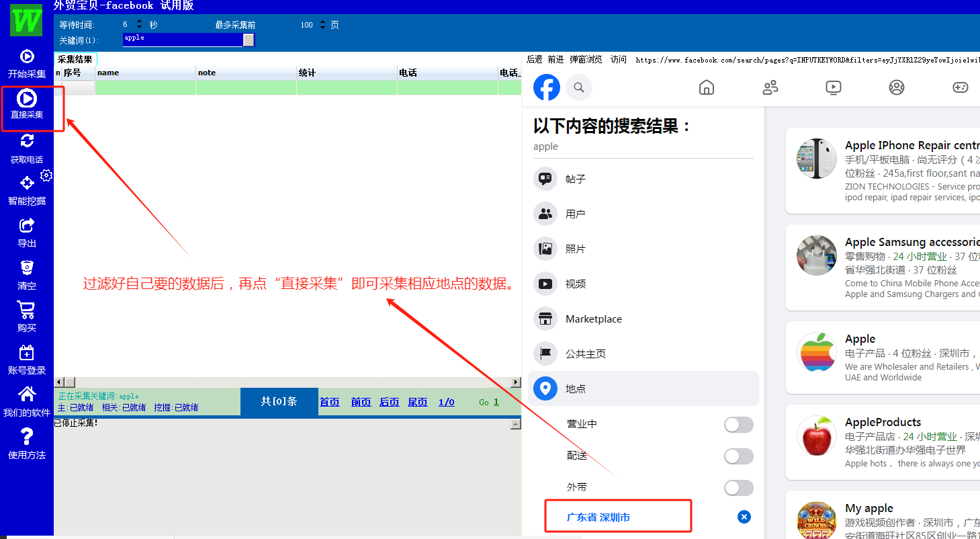The height and width of the screenshot is (539, 980).
Task: Click the log panel scroll up arrow
Action: (x=516, y=424)
